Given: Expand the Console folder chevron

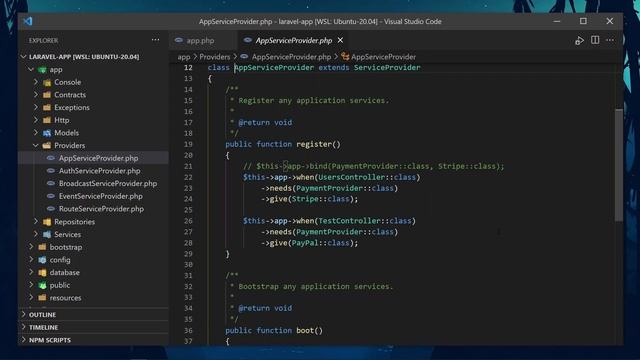Looking at the screenshot, I should tap(36, 82).
